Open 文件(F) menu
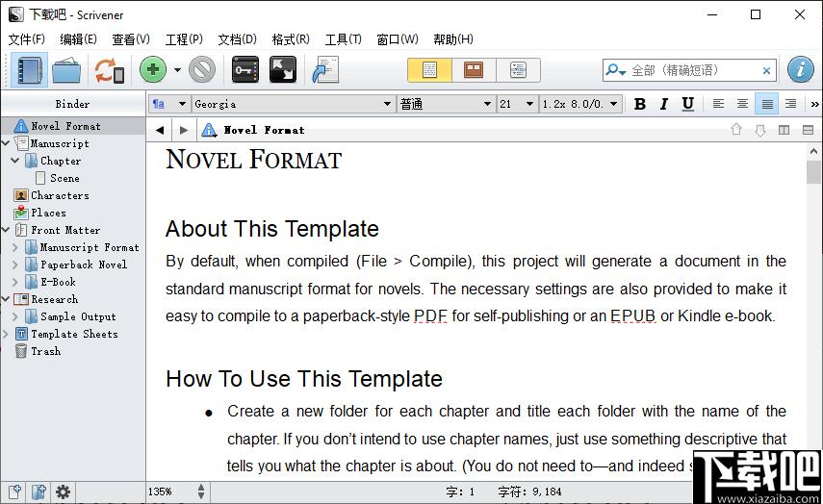This screenshot has height=504, width=823. point(27,39)
